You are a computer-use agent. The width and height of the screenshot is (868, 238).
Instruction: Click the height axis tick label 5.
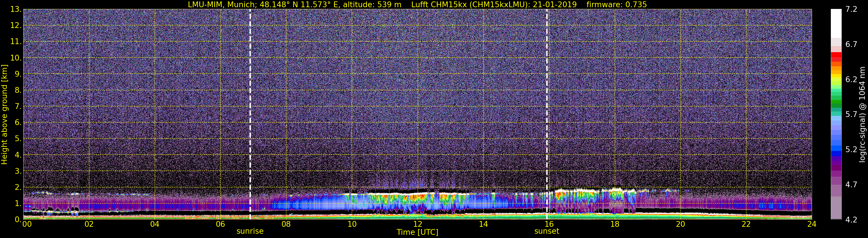(x=18, y=139)
